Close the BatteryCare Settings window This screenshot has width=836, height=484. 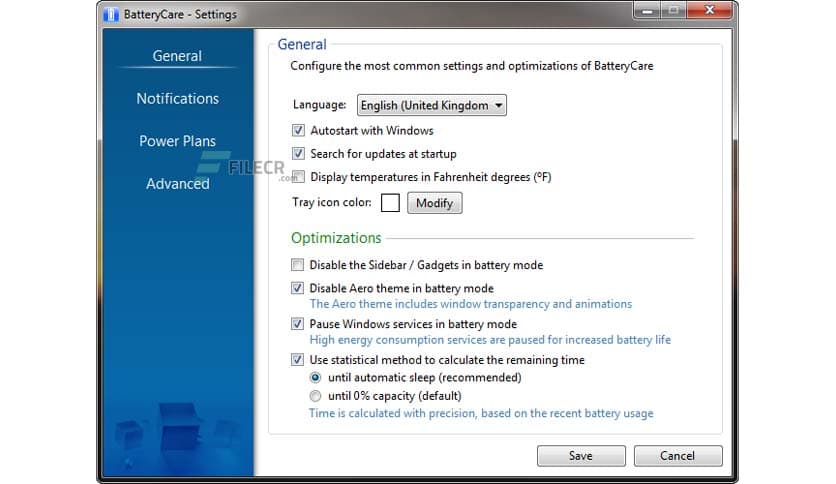coord(710,10)
